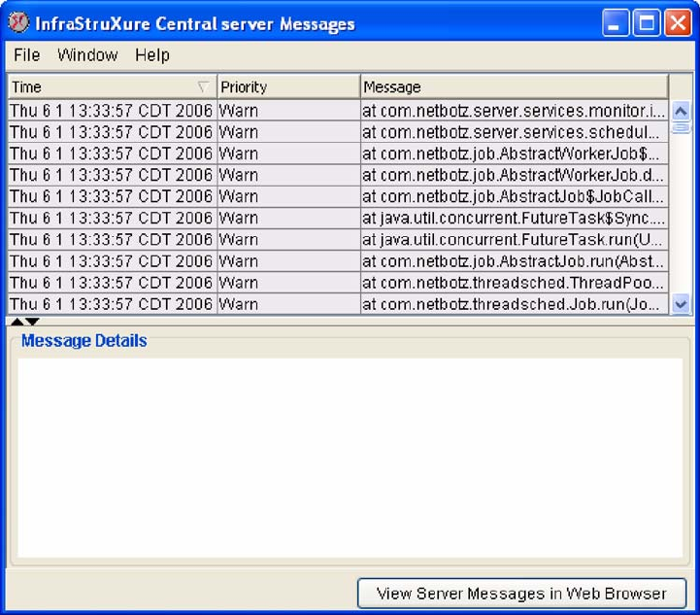This screenshot has width=700, height=615.
Task: Click the Priority column header
Action: (288, 86)
